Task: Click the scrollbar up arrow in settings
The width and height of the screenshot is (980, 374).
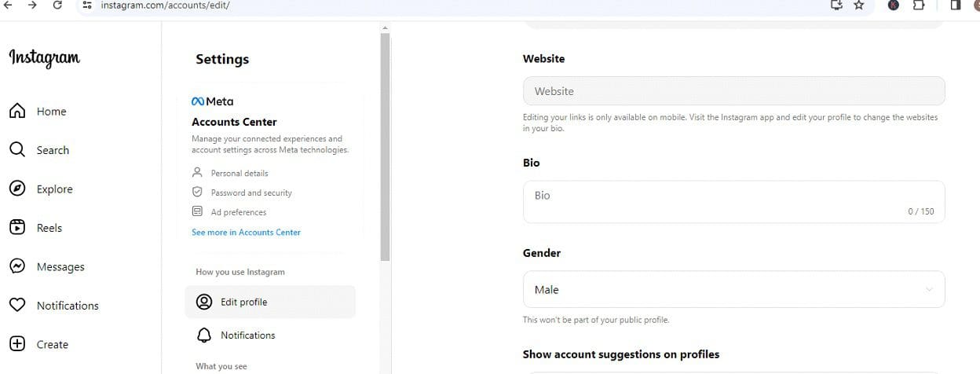Action: click(385, 28)
